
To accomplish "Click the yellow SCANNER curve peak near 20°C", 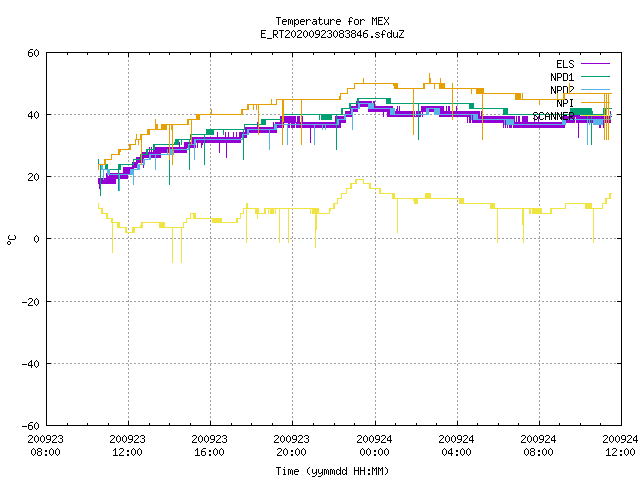I will tap(360, 180).
